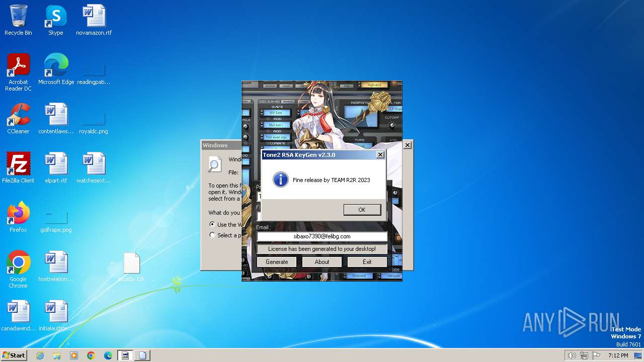This screenshot has width=644, height=362.
Task: Switch to the KeyGen taskbar window button
Action: 125,355
